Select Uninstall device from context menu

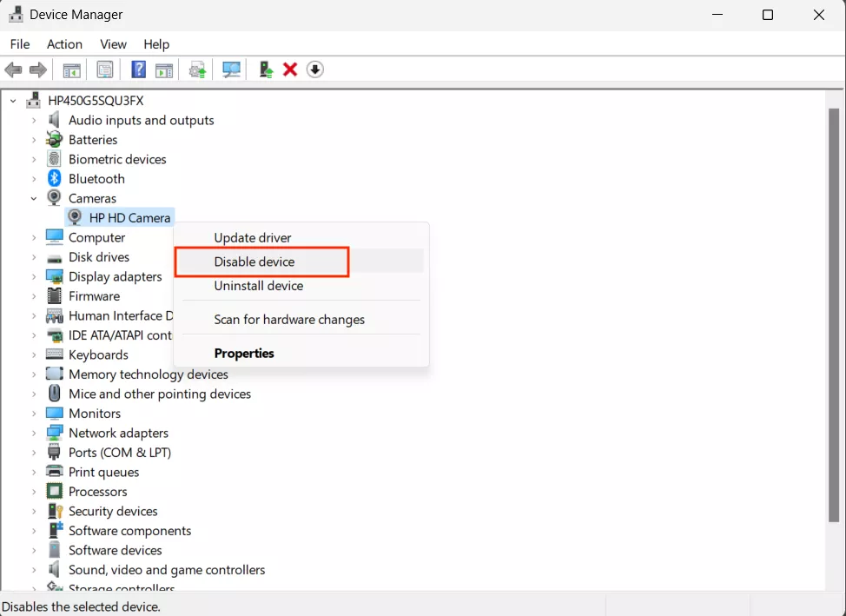[259, 286]
